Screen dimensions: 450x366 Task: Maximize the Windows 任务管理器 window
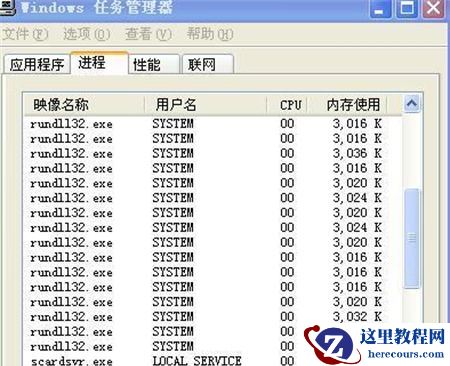[x=407, y=8]
